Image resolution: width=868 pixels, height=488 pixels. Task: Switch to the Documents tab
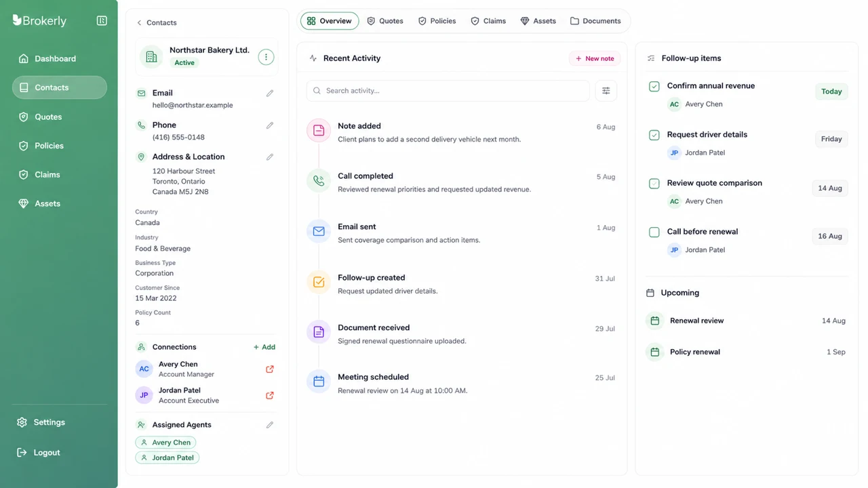pos(595,21)
